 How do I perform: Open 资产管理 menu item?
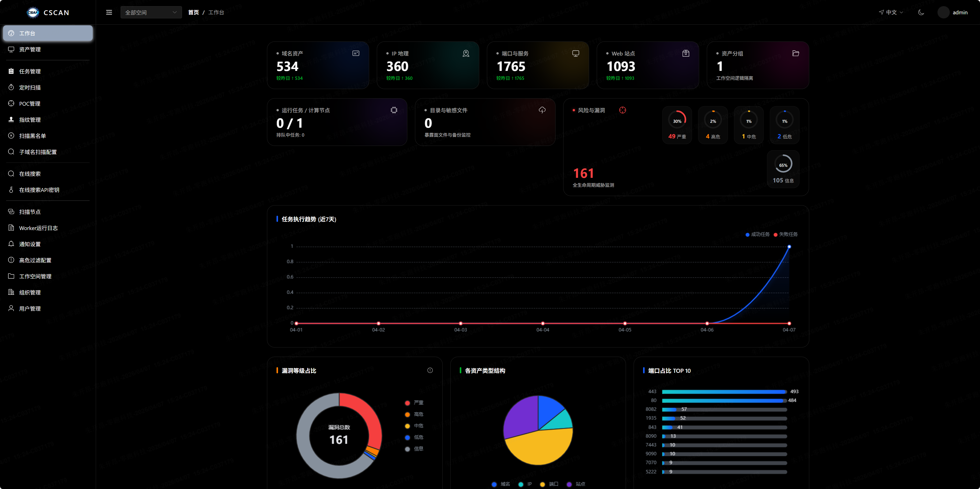(48, 49)
